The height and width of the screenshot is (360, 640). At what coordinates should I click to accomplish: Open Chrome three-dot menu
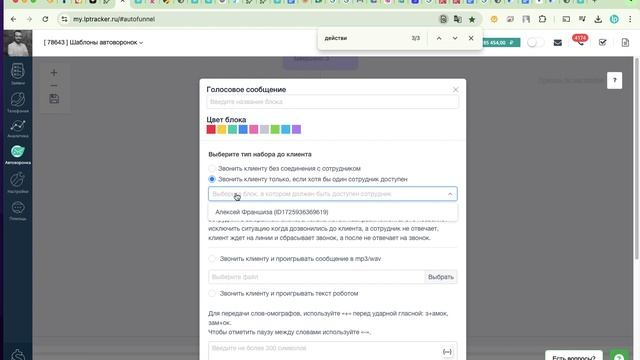tap(630, 19)
